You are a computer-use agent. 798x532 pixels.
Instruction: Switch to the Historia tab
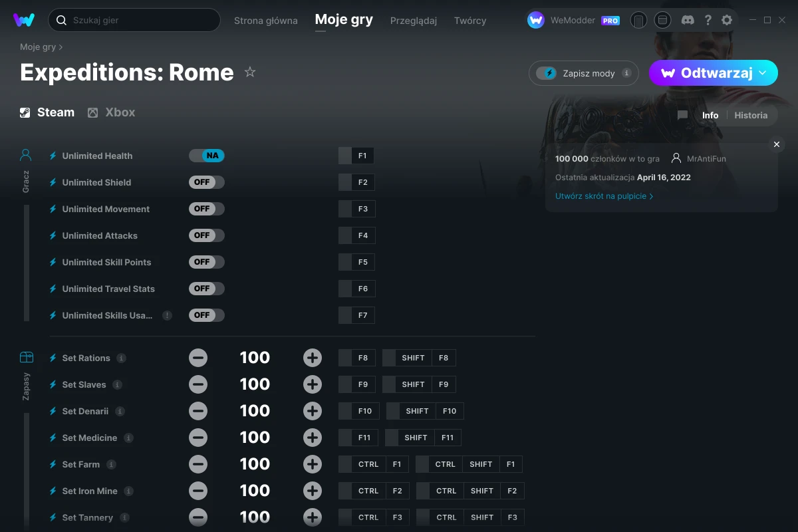751,115
